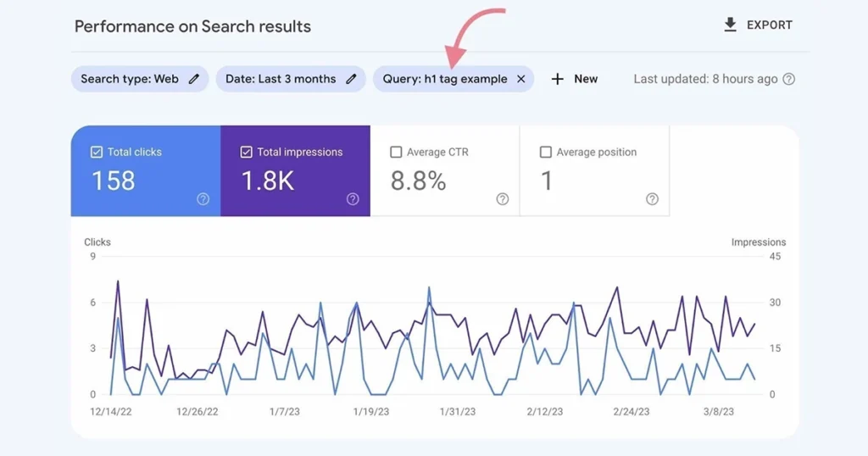Click the 1/19/23 date label

[371, 412]
